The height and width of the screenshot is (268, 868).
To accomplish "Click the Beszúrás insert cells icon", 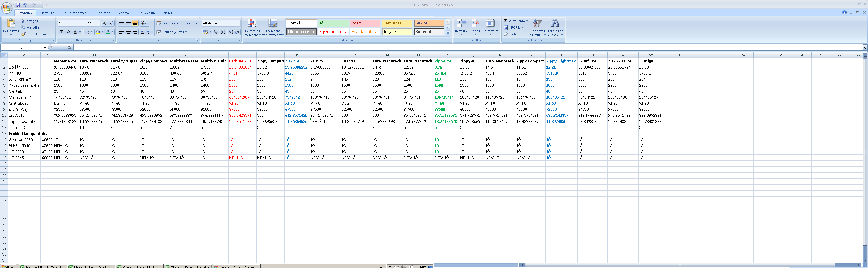I will (461, 23).
